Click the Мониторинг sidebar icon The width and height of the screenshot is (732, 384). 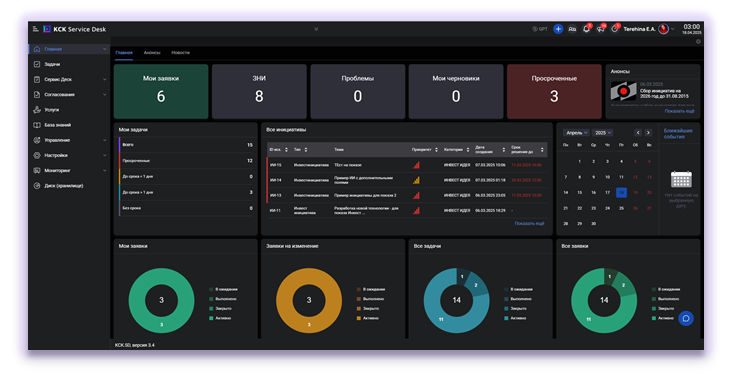point(37,170)
